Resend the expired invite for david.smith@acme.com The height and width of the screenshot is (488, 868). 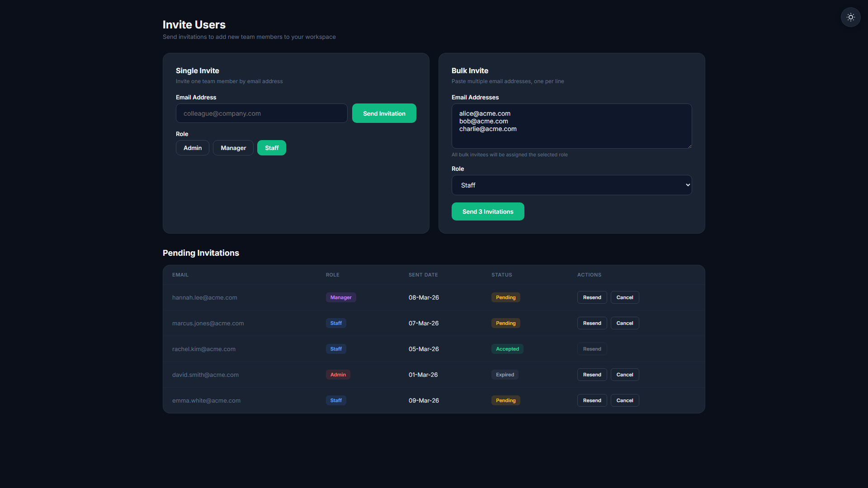pyautogui.click(x=592, y=375)
